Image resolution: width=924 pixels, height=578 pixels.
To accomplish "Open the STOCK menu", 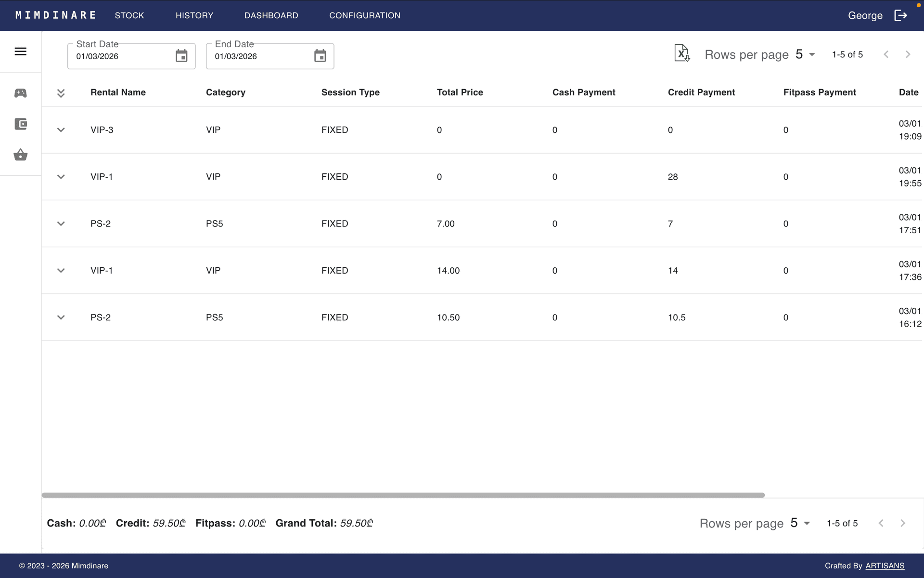I will tap(129, 15).
